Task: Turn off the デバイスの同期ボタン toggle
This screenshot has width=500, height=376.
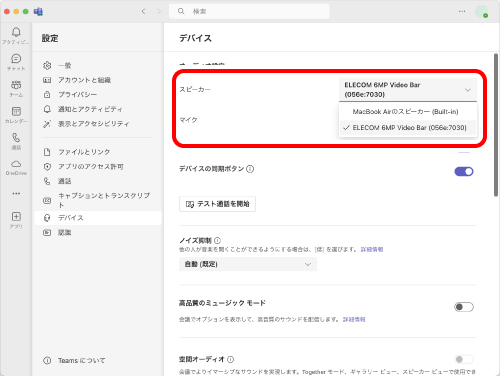Action: (464, 171)
